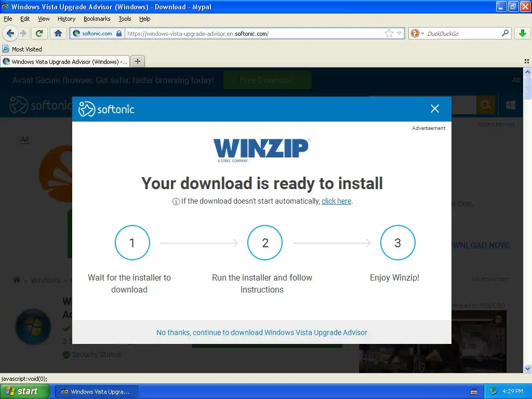Open the Home page icon

click(58, 33)
